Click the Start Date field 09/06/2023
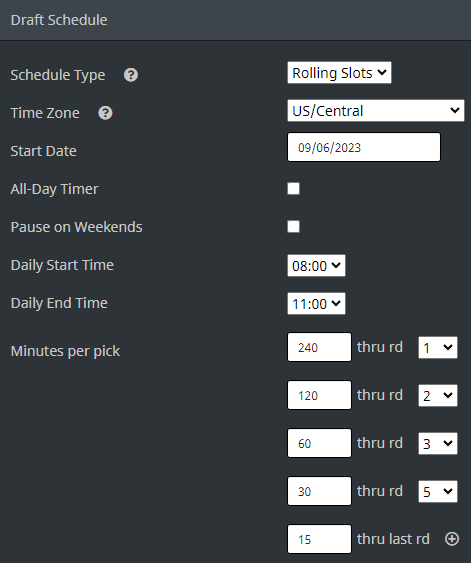The width and height of the screenshot is (471, 563). 364,147
